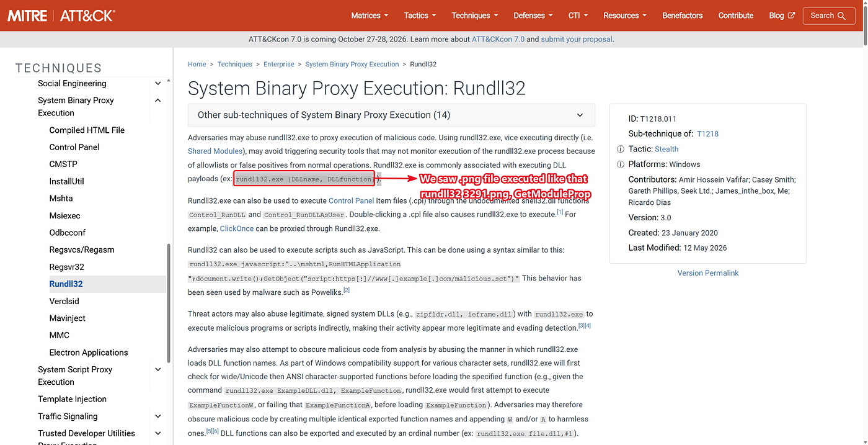Click the Last Modified 12 May 2026 text
This screenshot has width=868, height=445.
tap(678, 248)
